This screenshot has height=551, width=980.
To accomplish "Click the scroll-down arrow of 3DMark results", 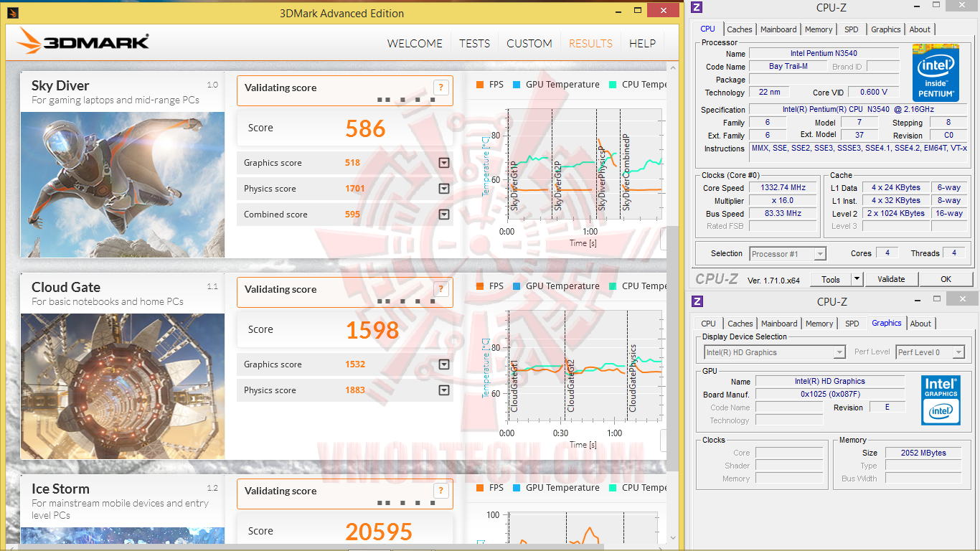I will click(673, 537).
